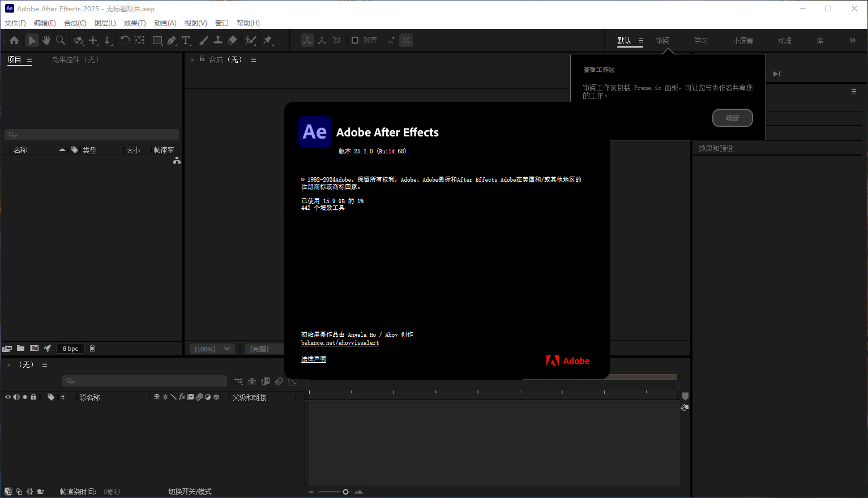Viewport: 868px width, 498px height.
Task: Select the Hand tool
Action: 46,40
